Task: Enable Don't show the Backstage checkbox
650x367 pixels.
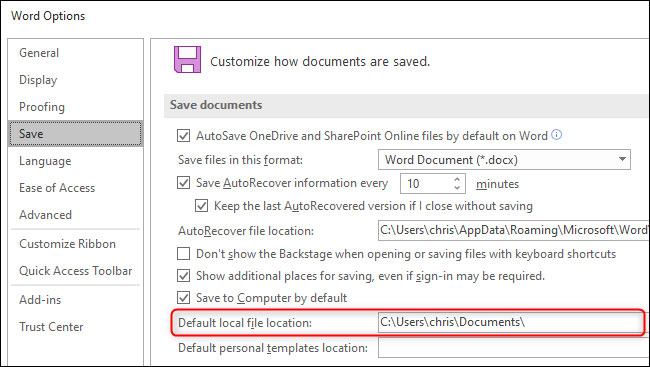Action: (184, 253)
